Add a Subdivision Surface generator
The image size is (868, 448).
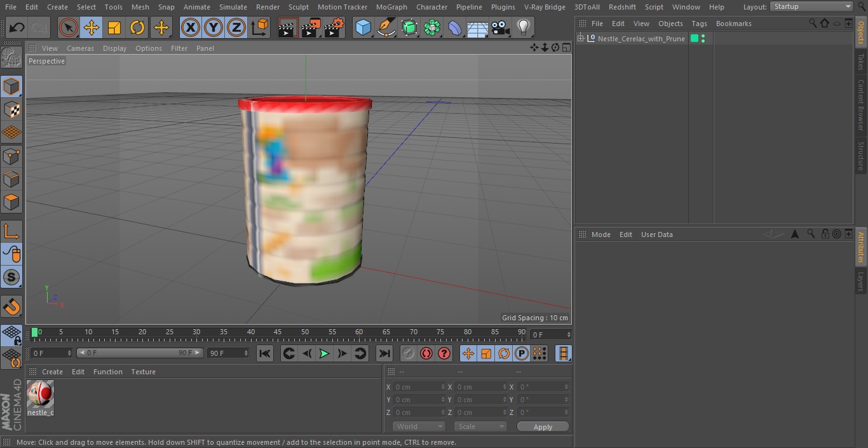tap(409, 27)
